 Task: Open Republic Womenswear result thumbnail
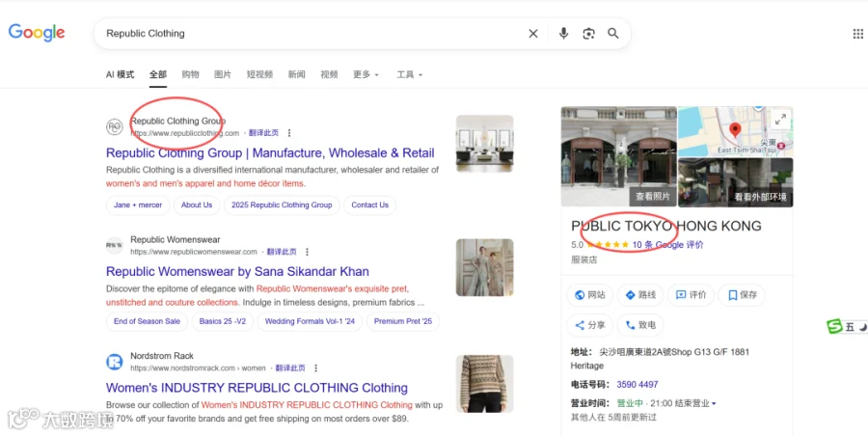coord(484,267)
